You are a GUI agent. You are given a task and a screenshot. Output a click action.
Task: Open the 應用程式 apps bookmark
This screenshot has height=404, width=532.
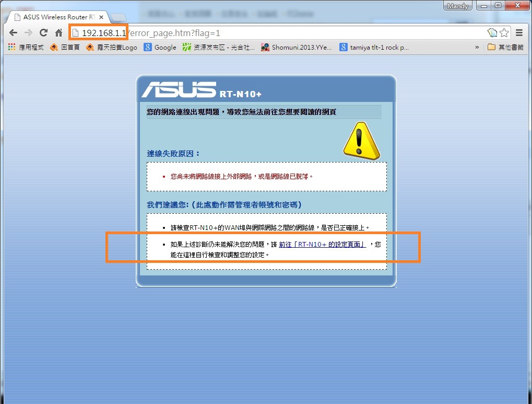coord(26,47)
